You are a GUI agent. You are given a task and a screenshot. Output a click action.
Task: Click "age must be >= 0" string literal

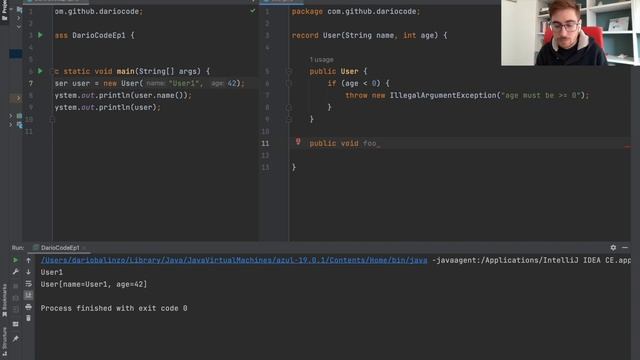(x=540, y=96)
